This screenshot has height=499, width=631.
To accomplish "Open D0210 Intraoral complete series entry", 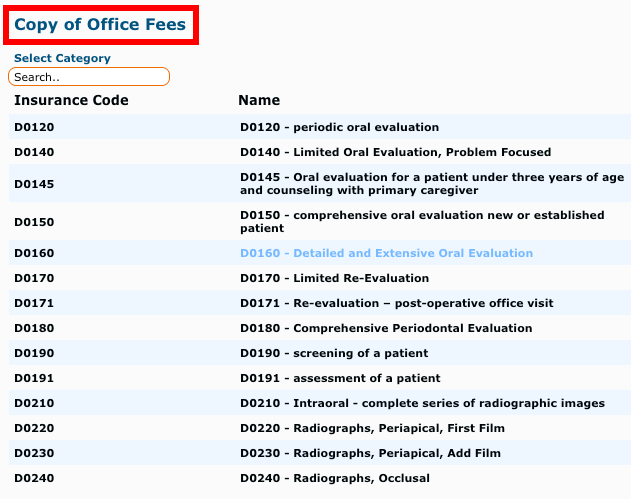I will [423, 403].
